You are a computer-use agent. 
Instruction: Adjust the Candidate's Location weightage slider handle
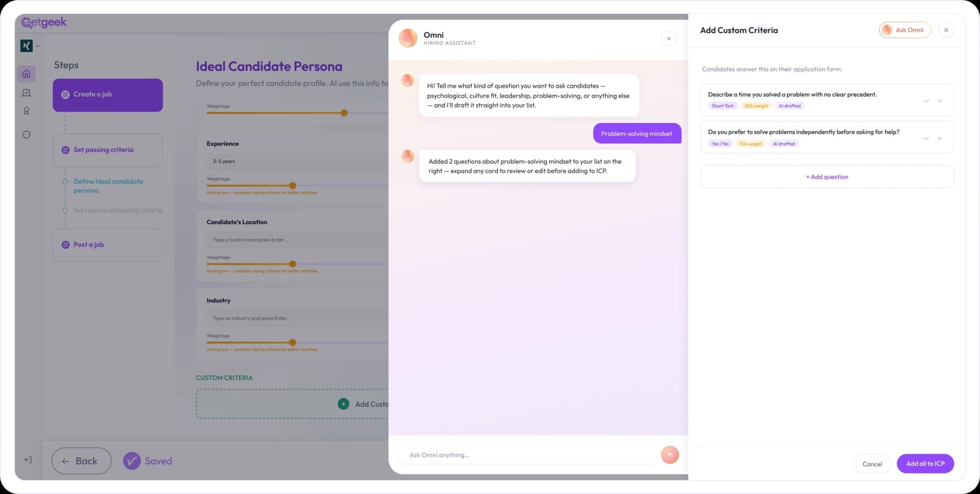click(293, 264)
